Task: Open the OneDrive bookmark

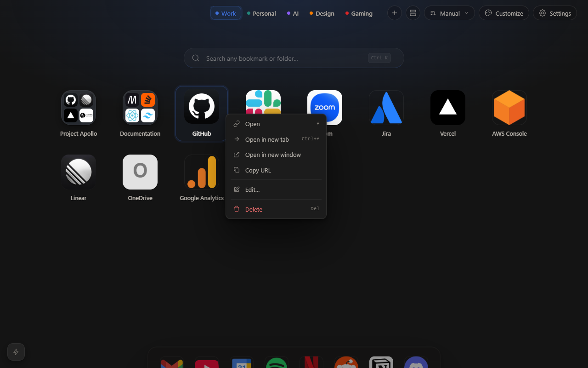Action: click(140, 172)
